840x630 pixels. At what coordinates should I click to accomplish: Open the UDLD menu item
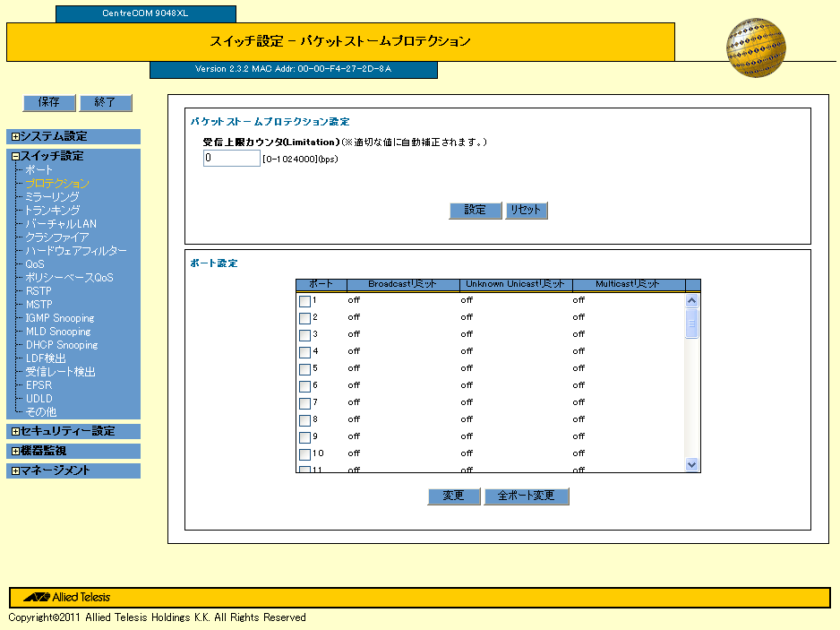(x=39, y=399)
